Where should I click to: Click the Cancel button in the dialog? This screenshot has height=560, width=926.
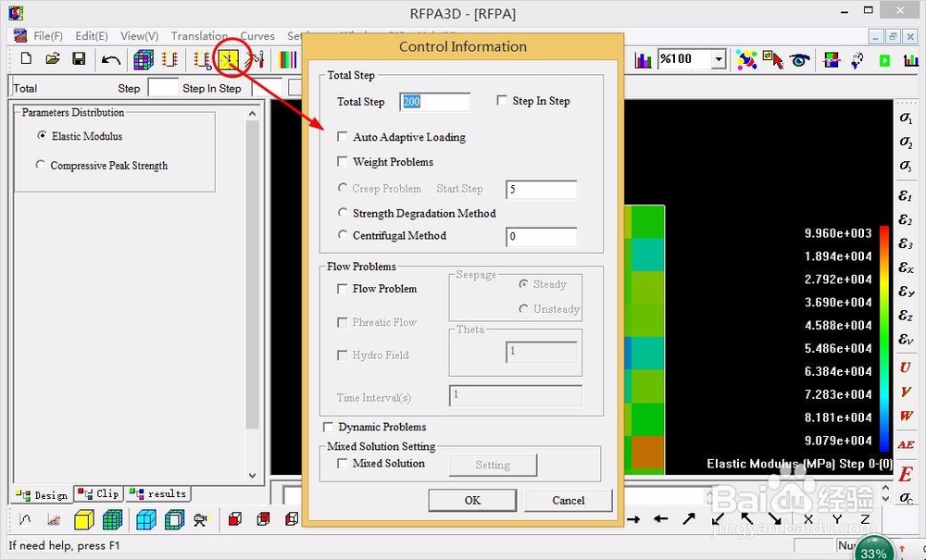click(x=568, y=500)
